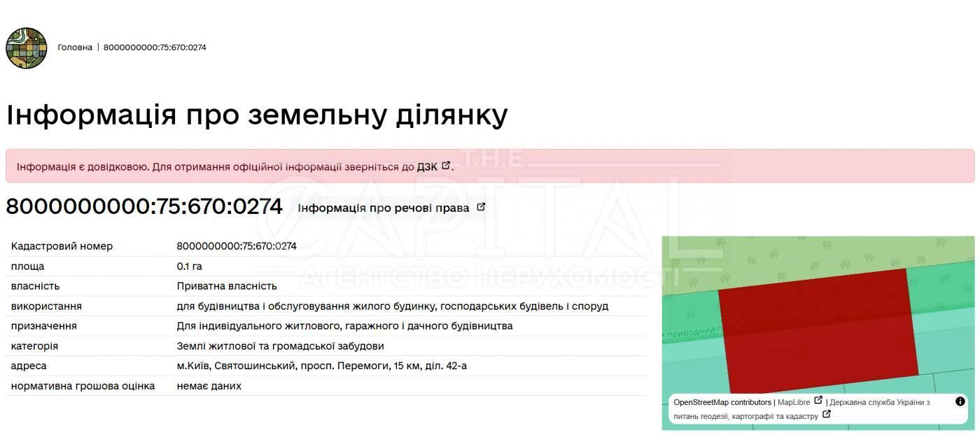The height and width of the screenshot is (435, 980).
Task: Click the large cadastral number heading
Action: (144, 207)
